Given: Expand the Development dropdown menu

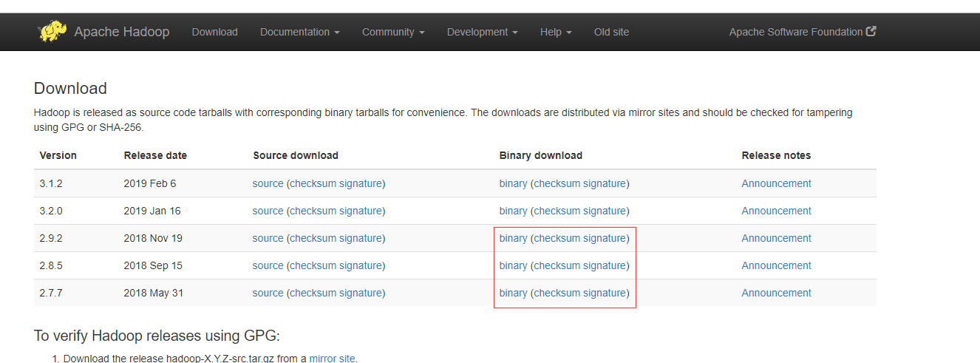Looking at the screenshot, I should (482, 32).
